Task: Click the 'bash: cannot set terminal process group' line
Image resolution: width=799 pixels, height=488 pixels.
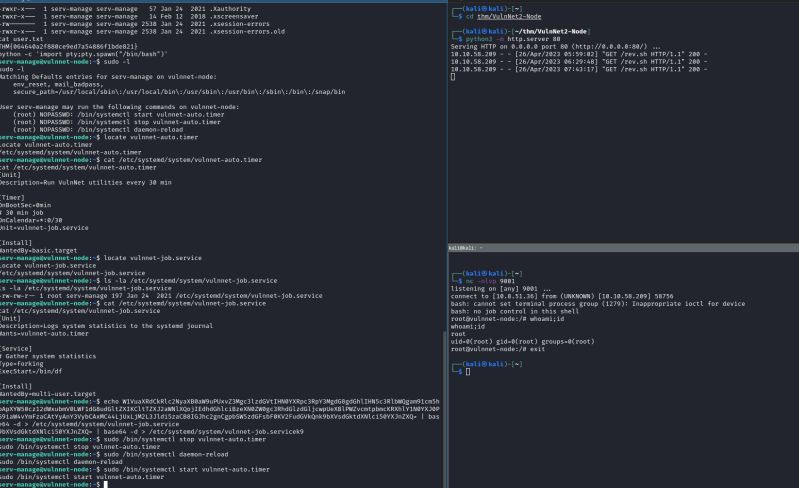Action: click(598, 304)
